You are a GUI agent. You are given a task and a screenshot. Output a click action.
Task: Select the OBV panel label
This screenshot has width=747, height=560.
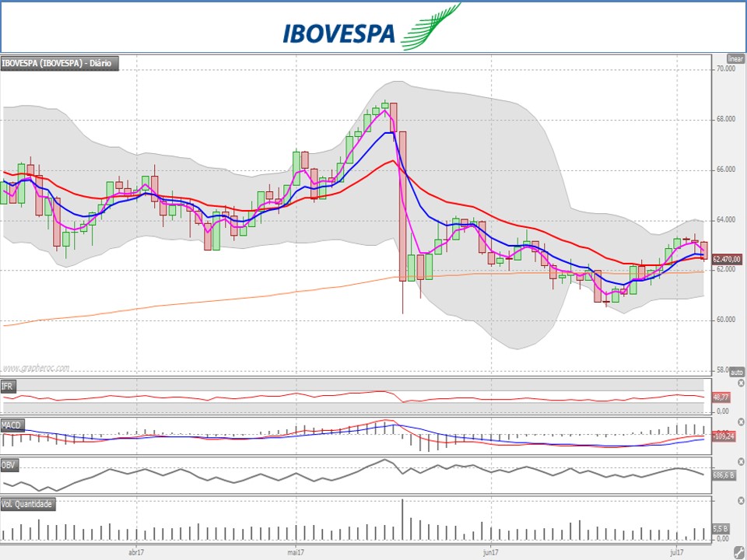point(9,465)
